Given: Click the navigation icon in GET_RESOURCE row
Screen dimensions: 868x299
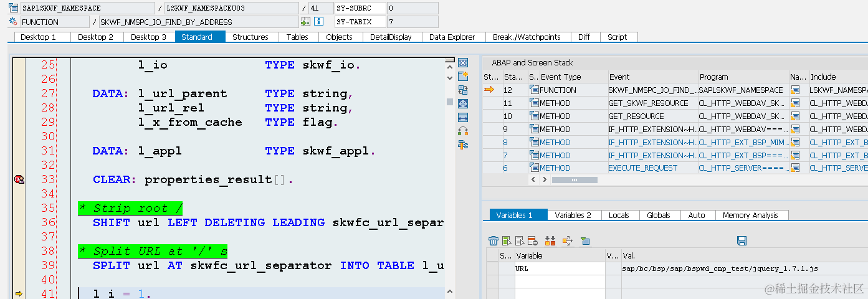Looking at the screenshot, I should (x=795, y=116).
